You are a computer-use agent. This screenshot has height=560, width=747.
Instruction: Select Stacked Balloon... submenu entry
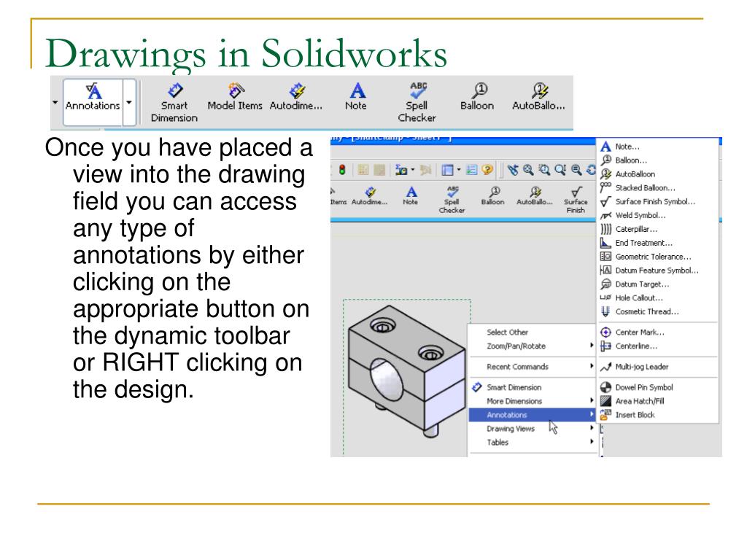tap(658, 188)
